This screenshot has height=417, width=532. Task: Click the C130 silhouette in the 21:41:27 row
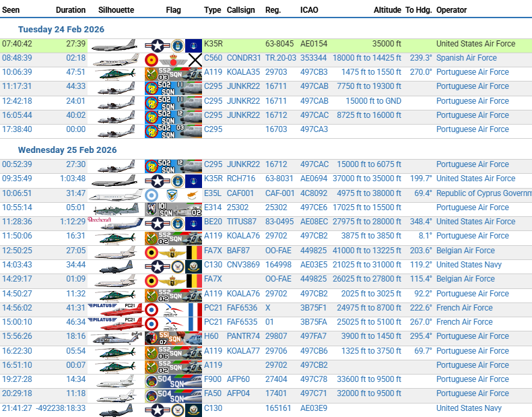[116, 410]
